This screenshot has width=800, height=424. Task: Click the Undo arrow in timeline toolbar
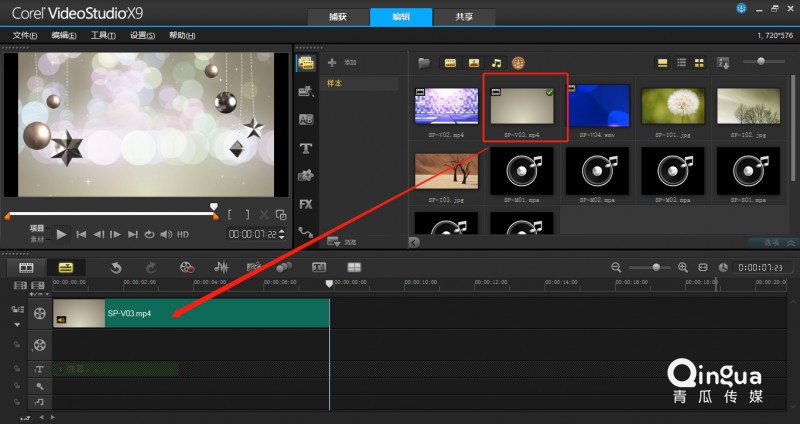116,267
